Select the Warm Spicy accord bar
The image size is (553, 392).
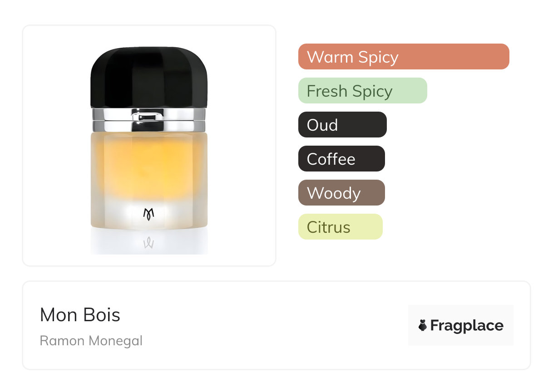click(403, 57)
